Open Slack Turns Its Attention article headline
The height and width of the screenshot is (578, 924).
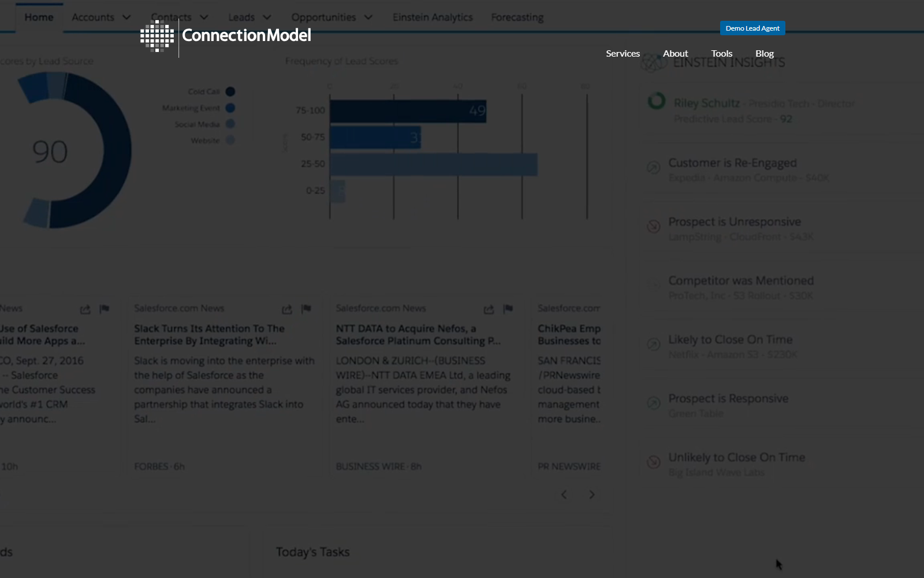pyautogui.click(x=210, y=335)
